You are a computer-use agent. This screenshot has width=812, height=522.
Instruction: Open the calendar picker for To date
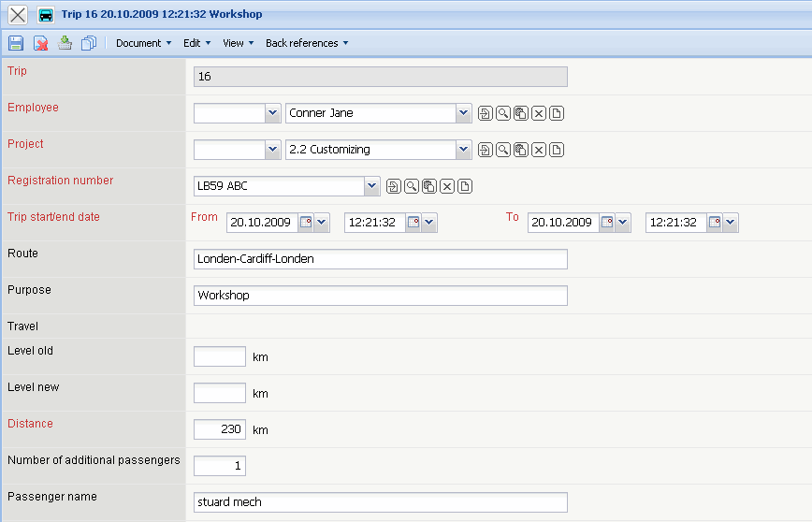point(607,223)
